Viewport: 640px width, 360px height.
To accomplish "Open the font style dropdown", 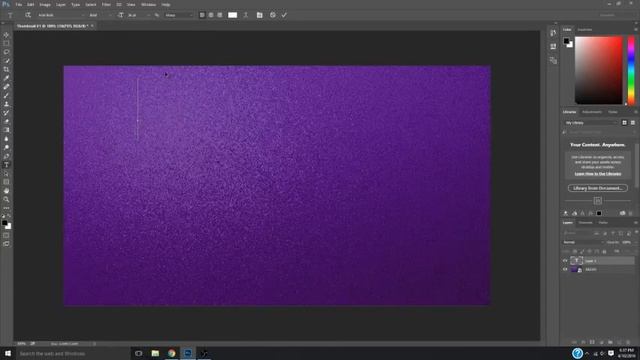I will pyautogui.click(x=100, y=15).
